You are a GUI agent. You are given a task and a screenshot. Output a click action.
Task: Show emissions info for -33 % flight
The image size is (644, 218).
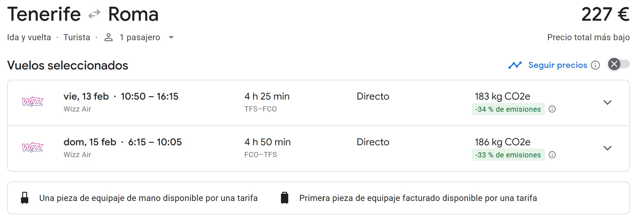552,155
